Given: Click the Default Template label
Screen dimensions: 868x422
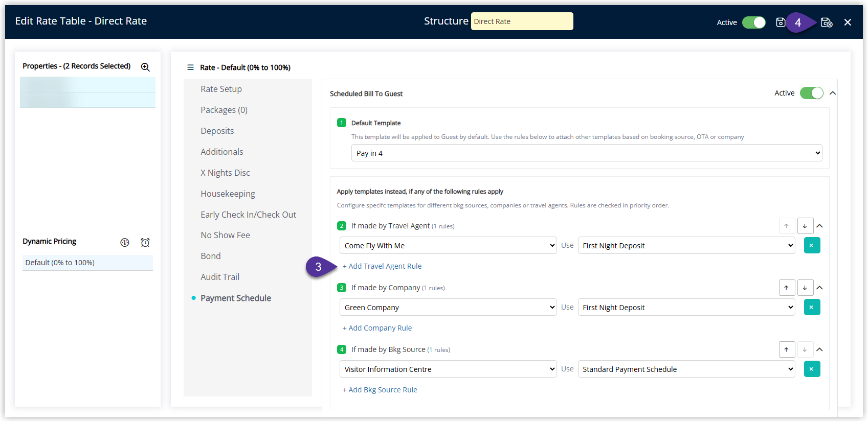Looking at the screenshot, I should click(x=376, y=123).
